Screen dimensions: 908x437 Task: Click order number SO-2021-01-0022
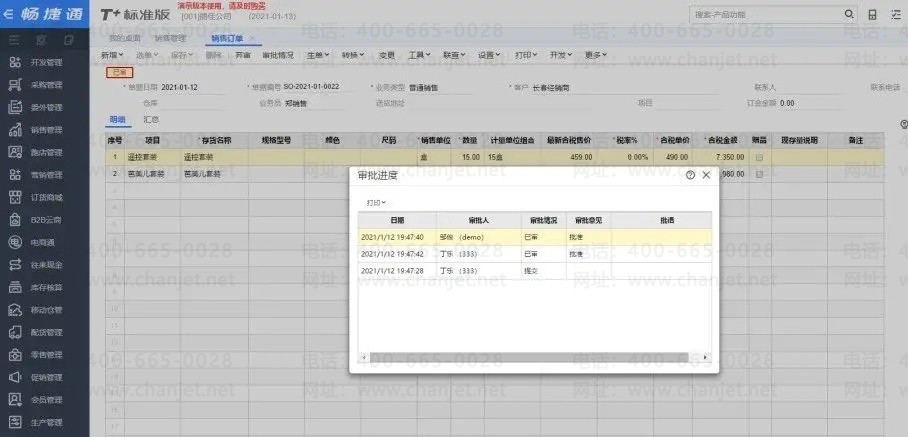[311, 87]
